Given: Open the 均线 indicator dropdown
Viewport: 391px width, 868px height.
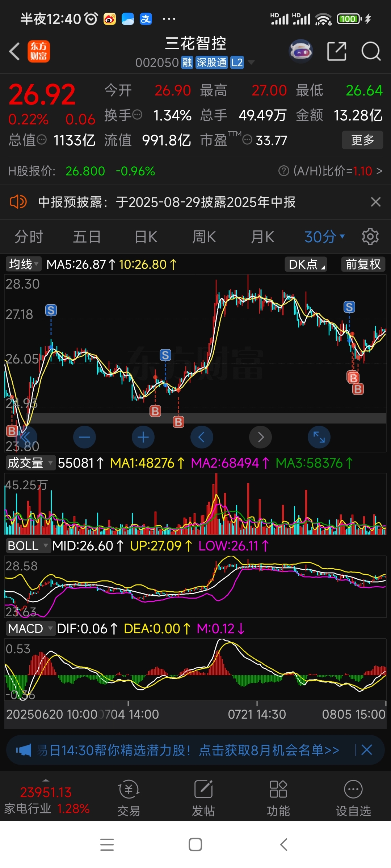Looking at the screenshot, I should pos(24,264).
